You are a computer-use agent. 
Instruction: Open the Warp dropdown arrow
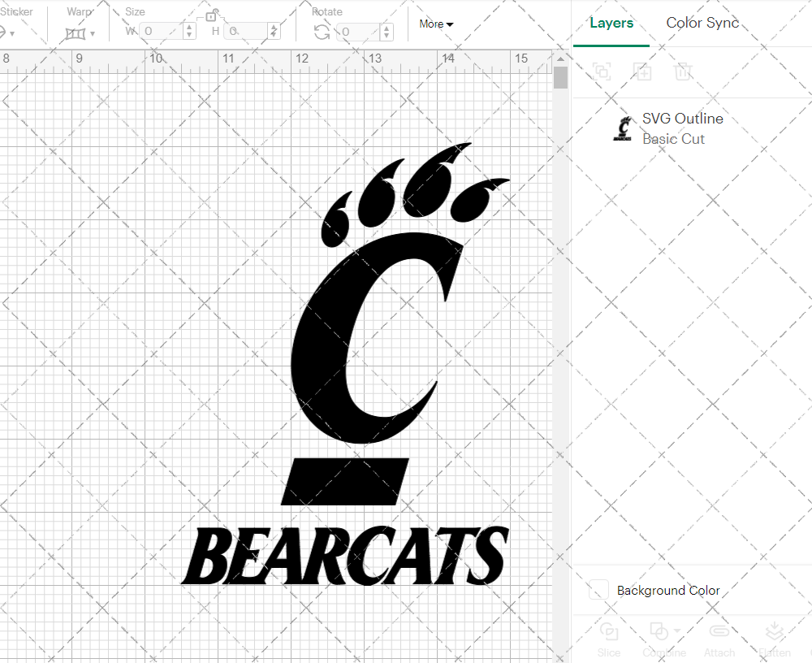(93, 34)
